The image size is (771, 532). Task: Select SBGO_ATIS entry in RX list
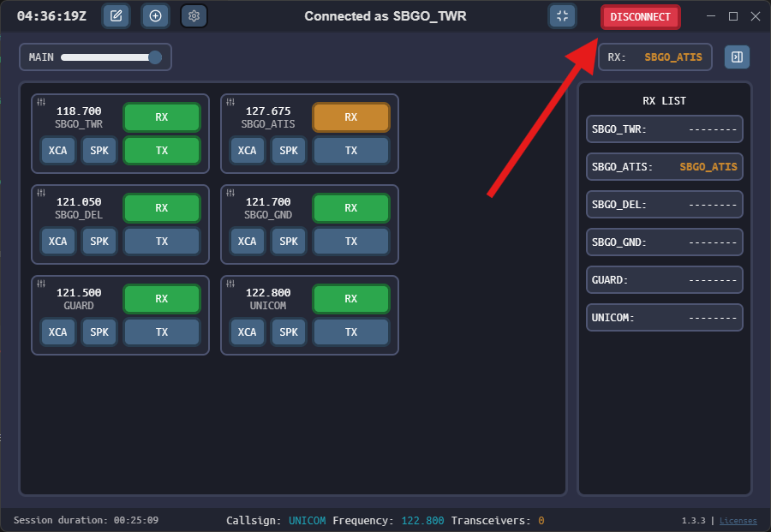point(664,167)
